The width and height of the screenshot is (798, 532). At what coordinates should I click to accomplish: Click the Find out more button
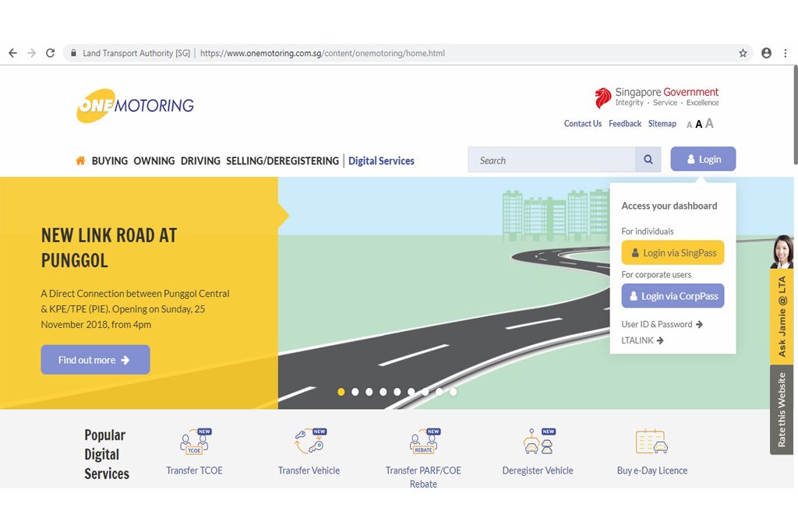95,360
